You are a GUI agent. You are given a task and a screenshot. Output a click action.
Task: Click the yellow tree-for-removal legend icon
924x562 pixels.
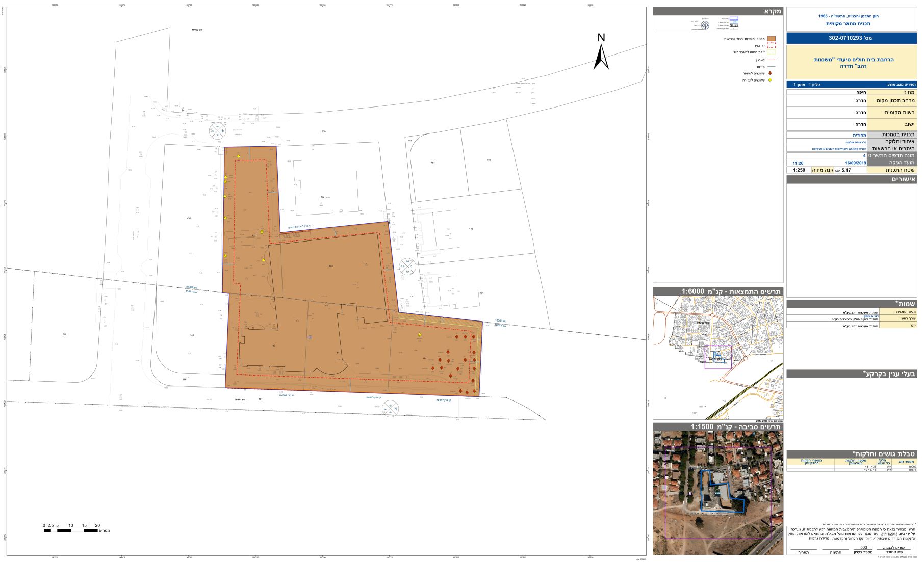coord(771,81)
